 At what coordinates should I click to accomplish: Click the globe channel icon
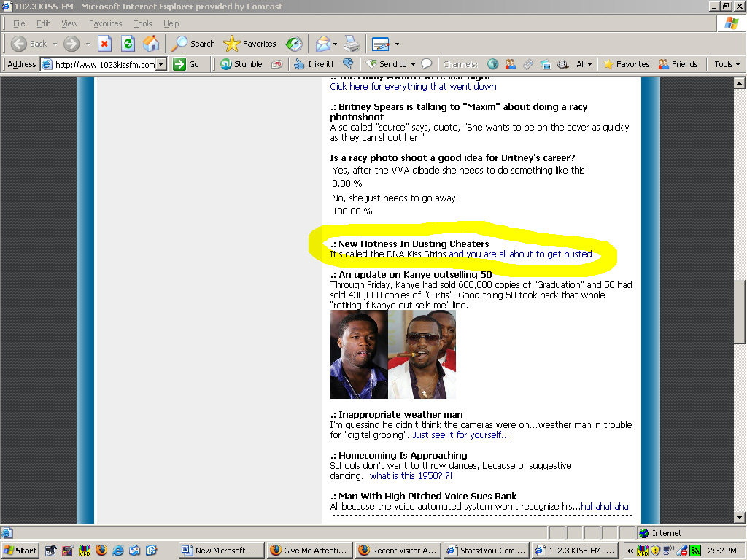pos(493,64)
